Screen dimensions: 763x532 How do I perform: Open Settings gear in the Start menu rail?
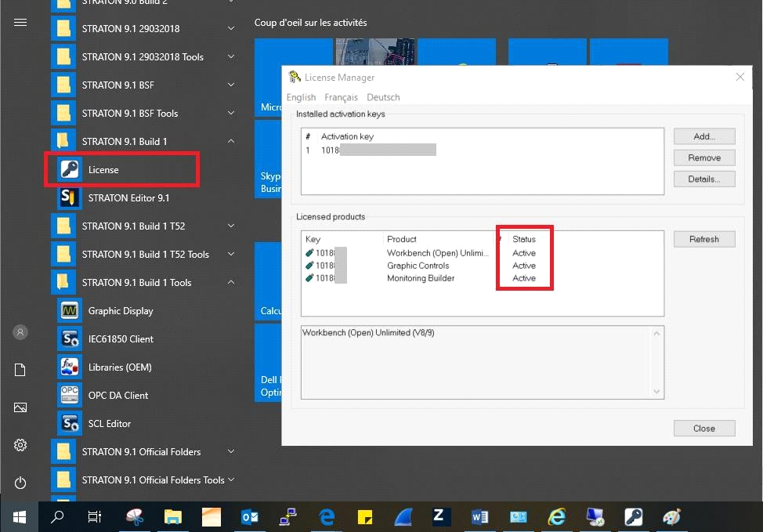(20, 445)
